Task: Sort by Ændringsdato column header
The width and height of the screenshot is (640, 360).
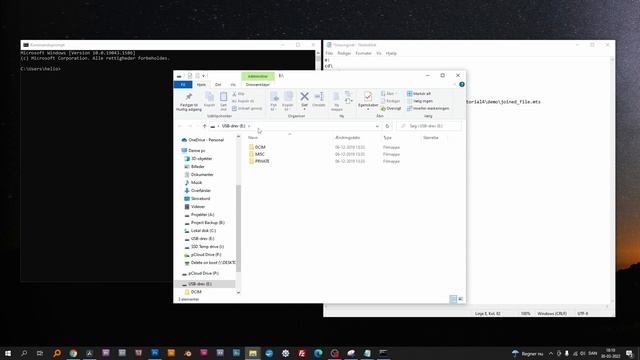Action: tap(347, 138)
